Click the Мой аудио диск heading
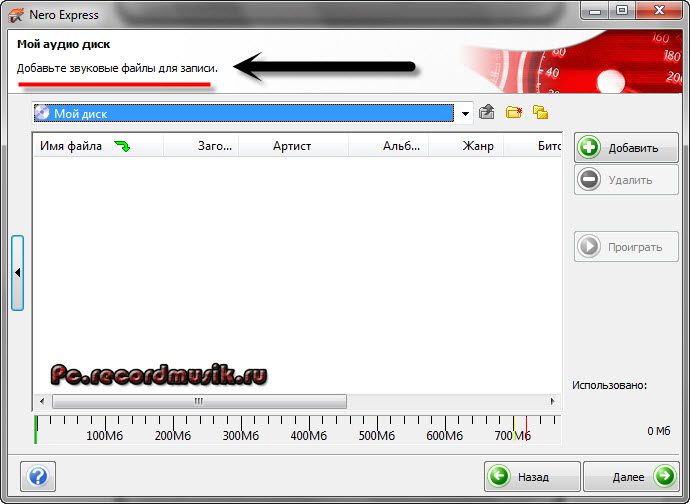 pos(64,44)
